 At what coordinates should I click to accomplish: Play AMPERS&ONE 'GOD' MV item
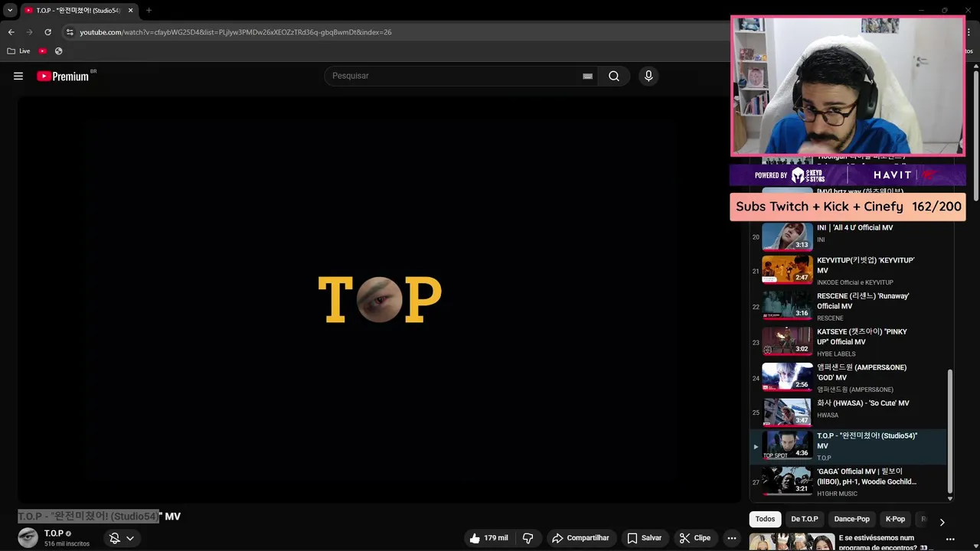pyautogui.click(x=848, y=378)
